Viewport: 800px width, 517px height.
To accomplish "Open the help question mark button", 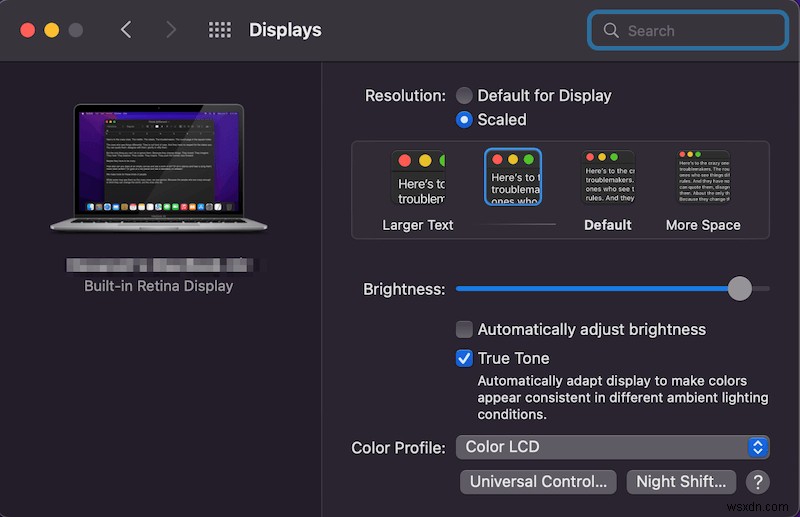I will pyautogui.click(x=758, y=482).
